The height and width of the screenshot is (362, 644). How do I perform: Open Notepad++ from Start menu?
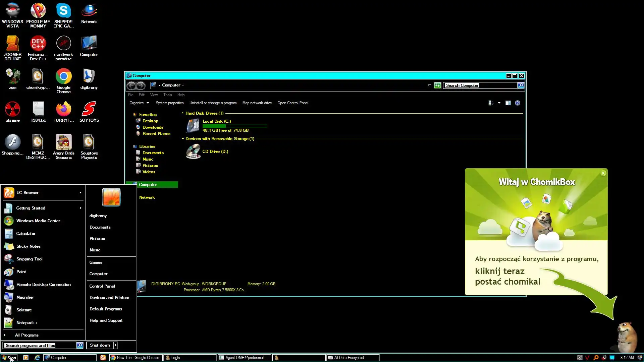26,323
